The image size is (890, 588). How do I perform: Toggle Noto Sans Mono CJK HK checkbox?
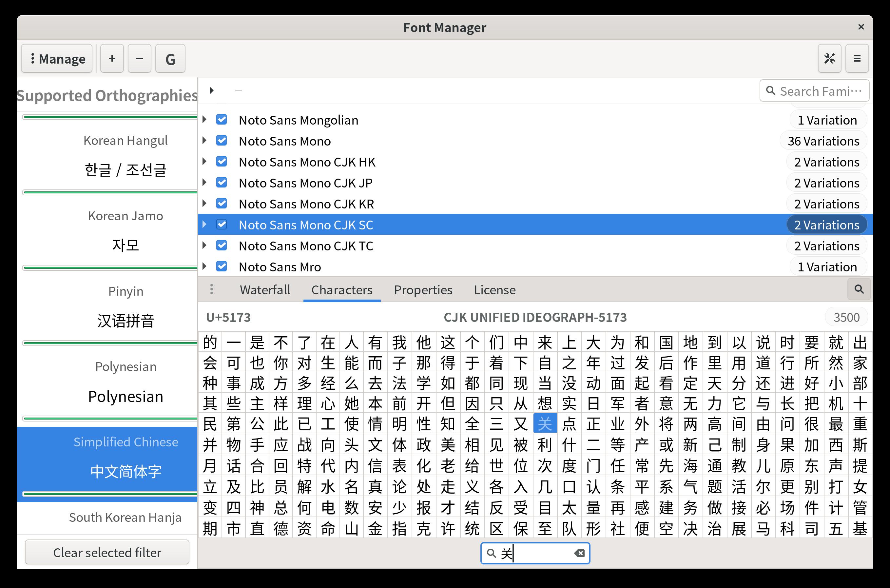[222, 162]
